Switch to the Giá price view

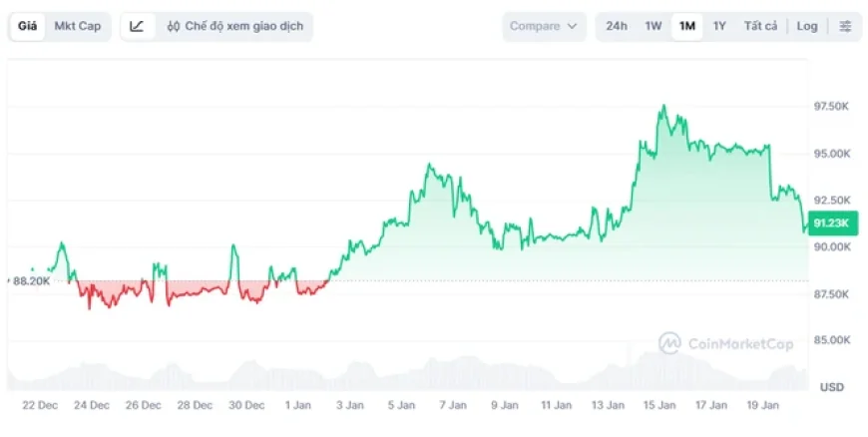tap(28, 26)
